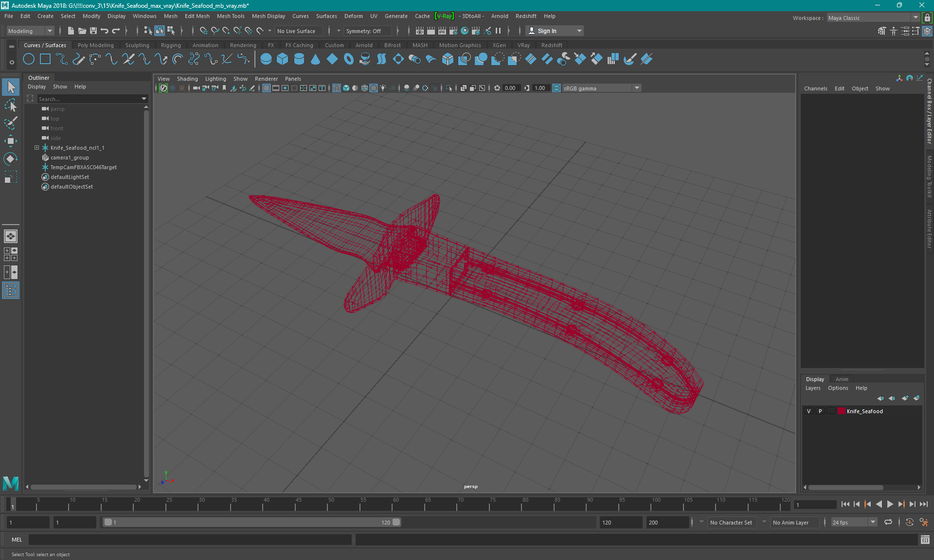Select the Move tool in toolbar
This screenshot has width=934, height=560.
tap(10, 141)
